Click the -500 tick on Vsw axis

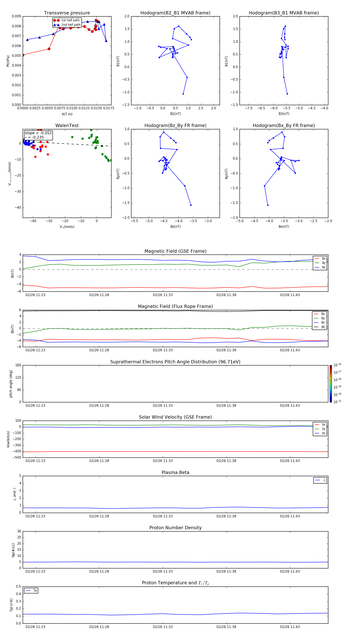pyautogui.click(x=17, y=457)
